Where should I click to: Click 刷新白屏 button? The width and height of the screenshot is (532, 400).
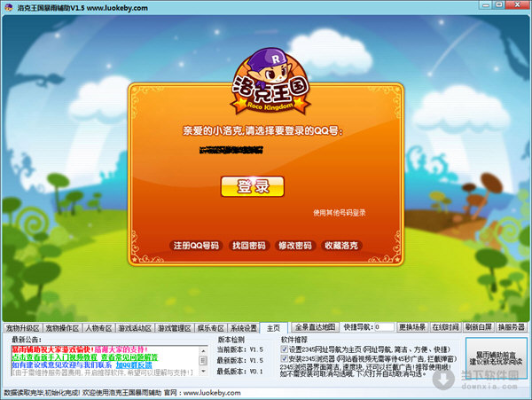(479, 327)
